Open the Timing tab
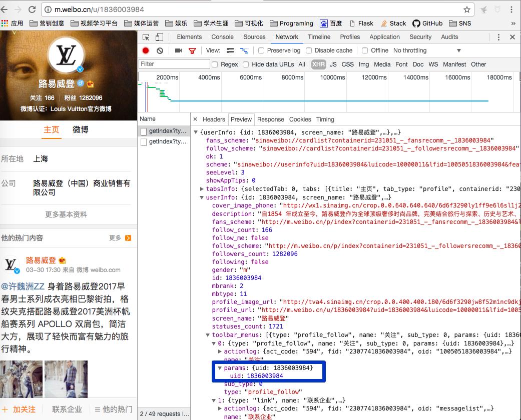The height and width of the screenshot is (420, 521). 325,119
